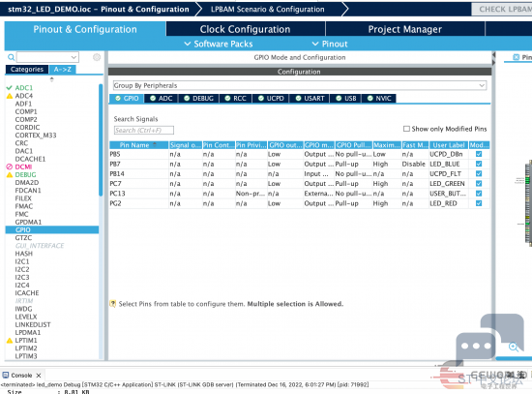Open the DEBUG configuration tab

tap(198, 98)
